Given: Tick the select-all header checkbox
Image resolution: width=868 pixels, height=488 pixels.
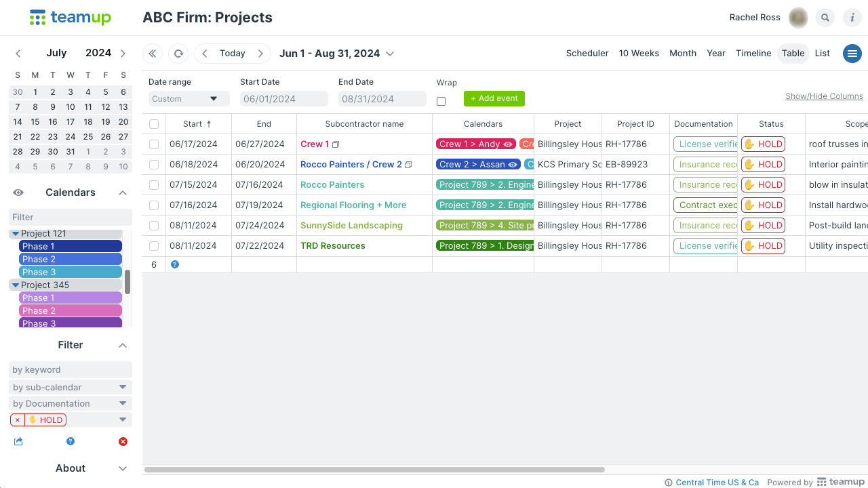Looking at the screenshot, I should [154, 124].
